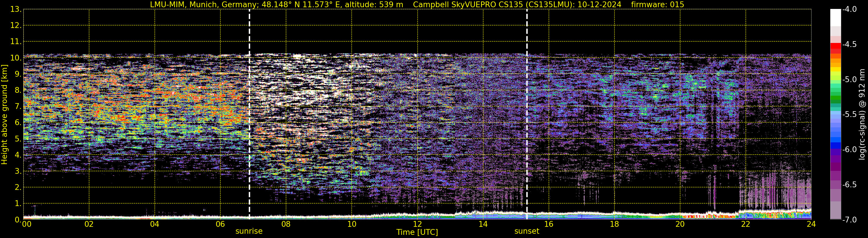
Task: Click the y-axis tick label 3
Action: (18, 171)
